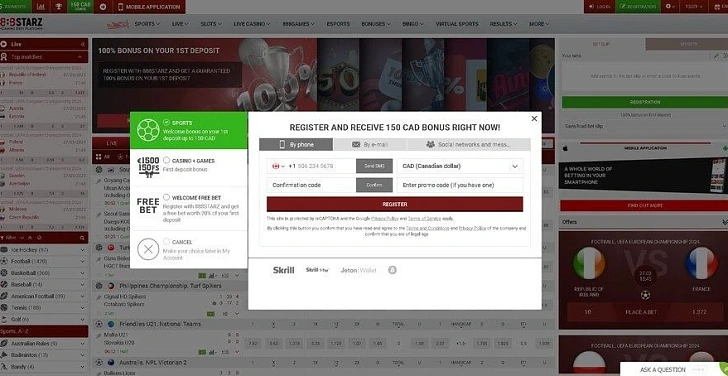Screen dimensions: 728x376
Task: Click the search icon in sports filter
Action: (82, 238)
